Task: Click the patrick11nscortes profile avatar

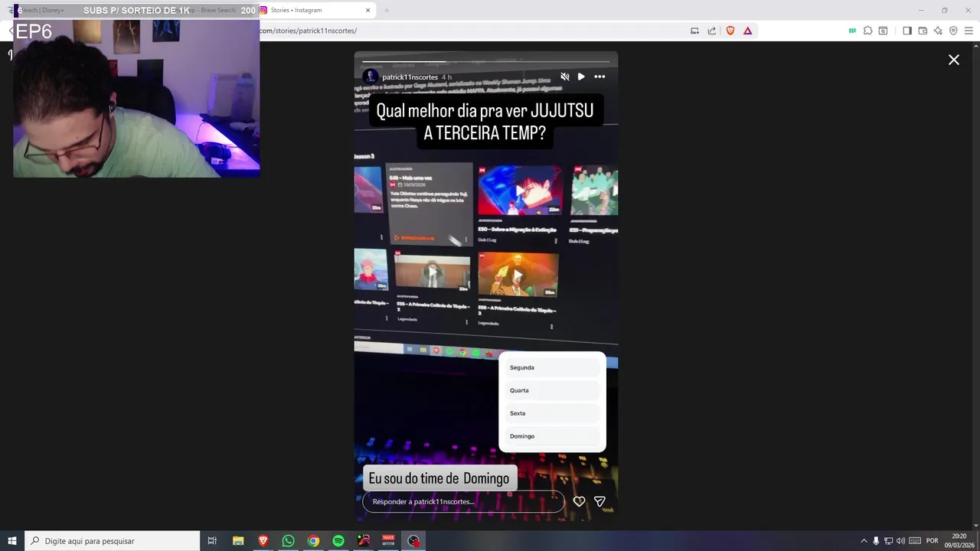Action: 371,77
